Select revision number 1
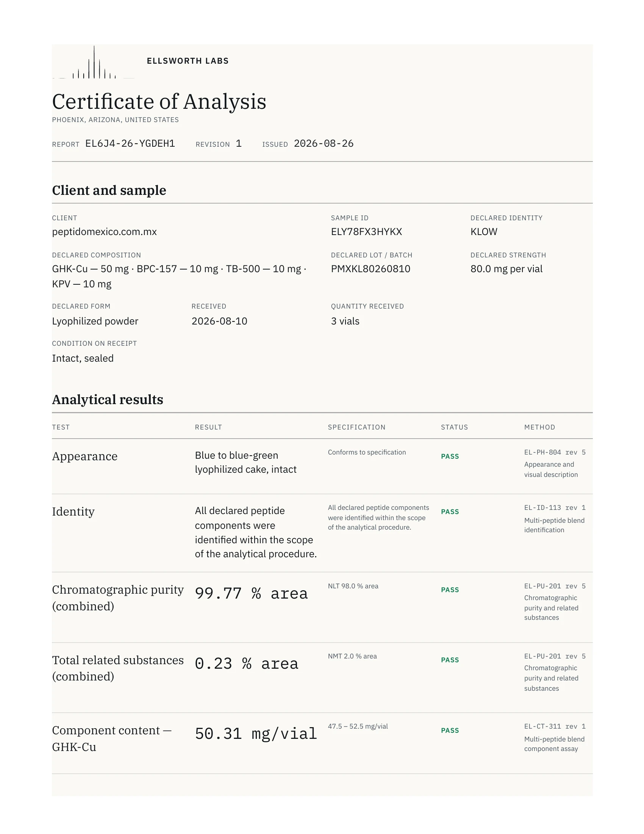644x834 pixels. pos(238,144)
